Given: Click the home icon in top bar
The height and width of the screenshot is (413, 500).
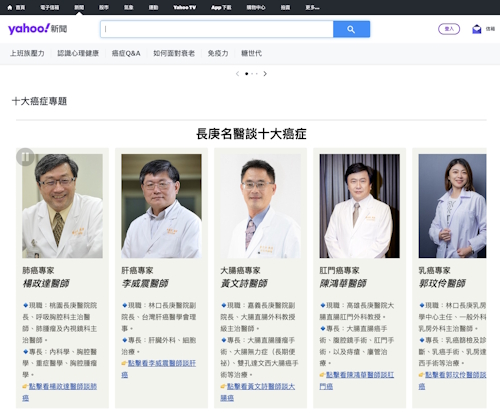Looking at the screenshot, I should pyautogui.click(x=10, y=7).
